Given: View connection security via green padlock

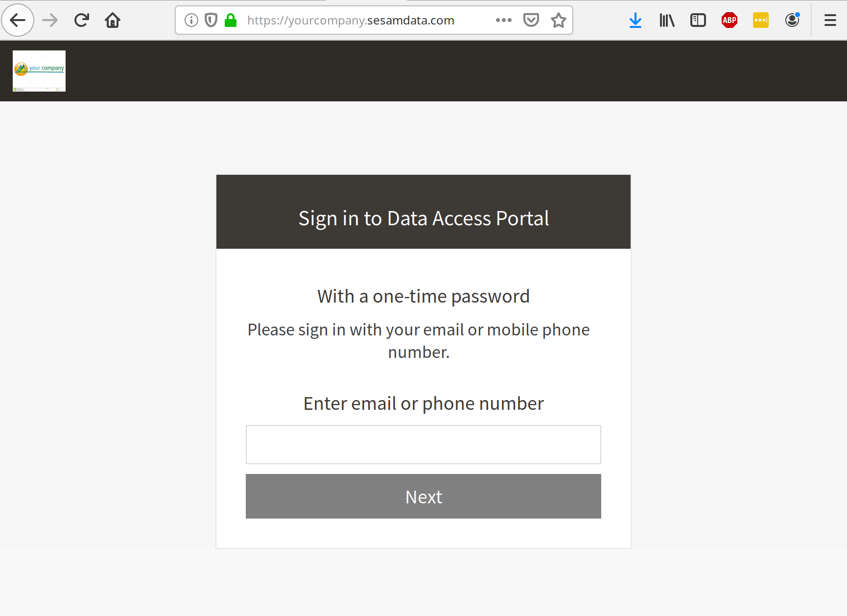Looking at the screenshot, I should 231,20.
